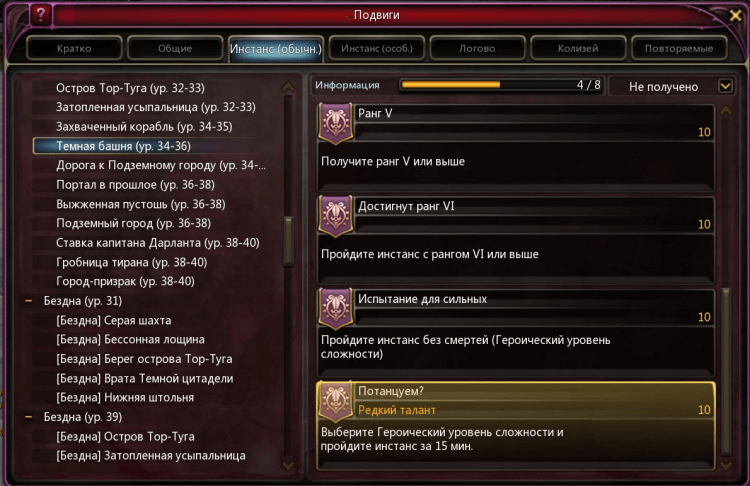Image resolution: width=750 pixels, height=486 pixels.
Task: Open the Не получено filter dropdown
Action: (x=726, y=86)
